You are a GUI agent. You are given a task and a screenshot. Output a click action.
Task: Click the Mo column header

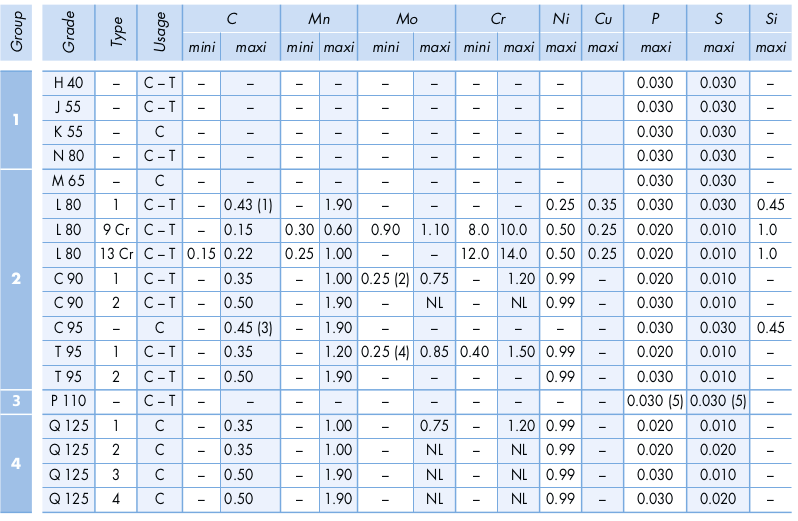pos(407,19)
